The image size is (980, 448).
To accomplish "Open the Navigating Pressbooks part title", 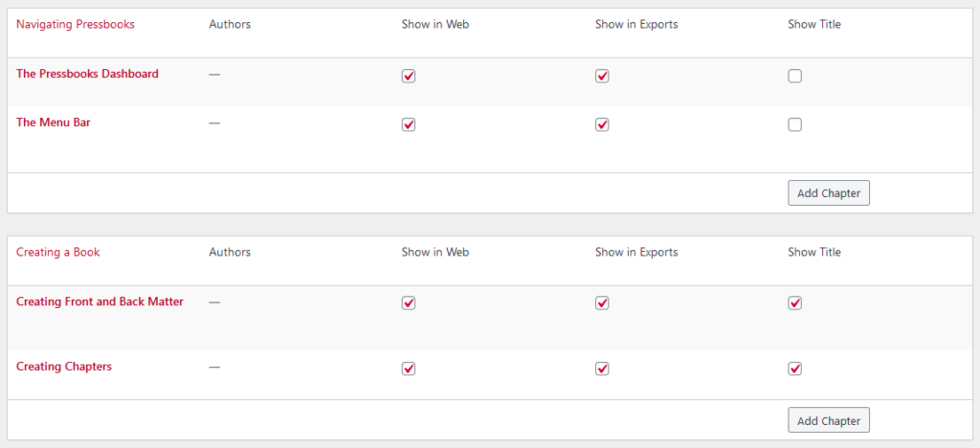I will 76,25.
